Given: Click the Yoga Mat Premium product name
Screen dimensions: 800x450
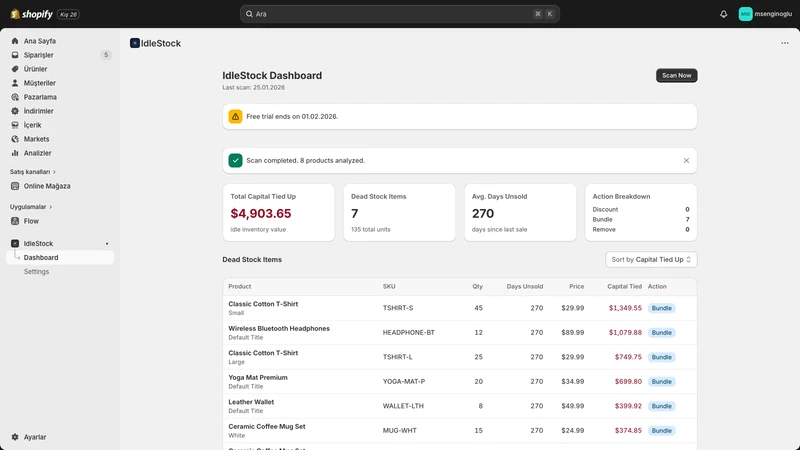Looking at the screenshot, I should point(258,378).
